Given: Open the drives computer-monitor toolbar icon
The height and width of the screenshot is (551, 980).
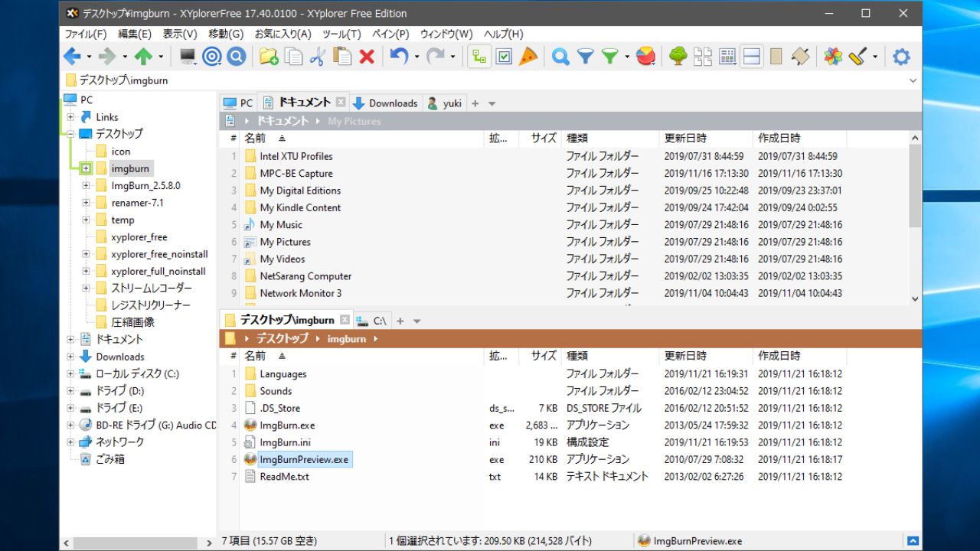Looking at the screenshot, I should tap(188, 56).
